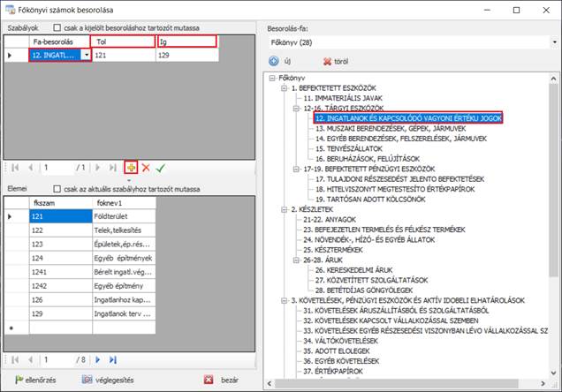Select 26. KERESKEDELMI ÁRUK tree item

point(353,270)
